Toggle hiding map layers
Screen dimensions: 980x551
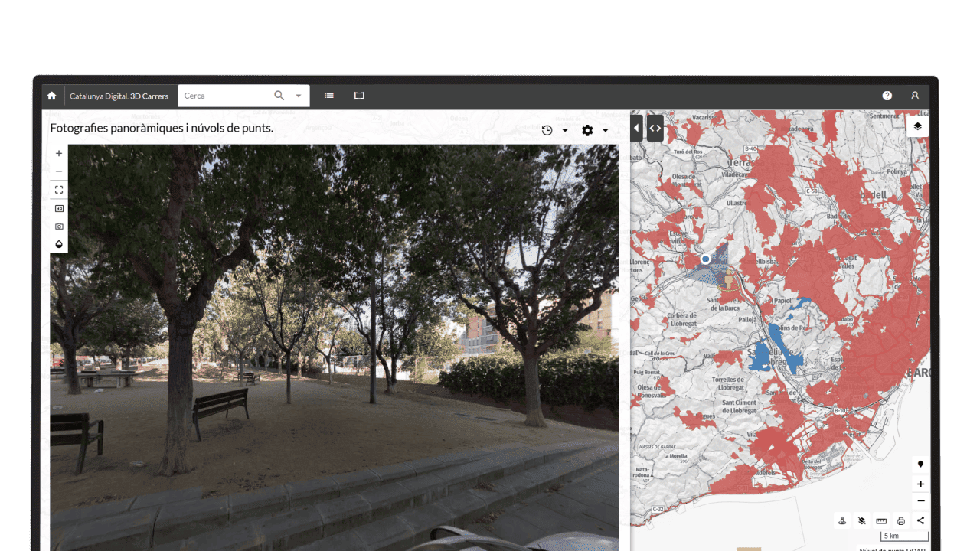(x=861, y=520)
